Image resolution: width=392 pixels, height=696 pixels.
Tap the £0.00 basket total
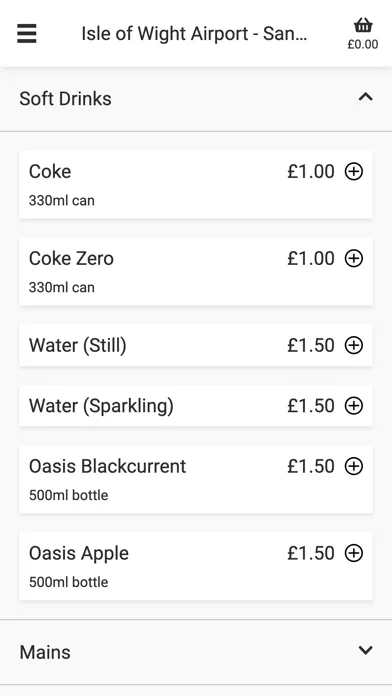tap(363, 44)
